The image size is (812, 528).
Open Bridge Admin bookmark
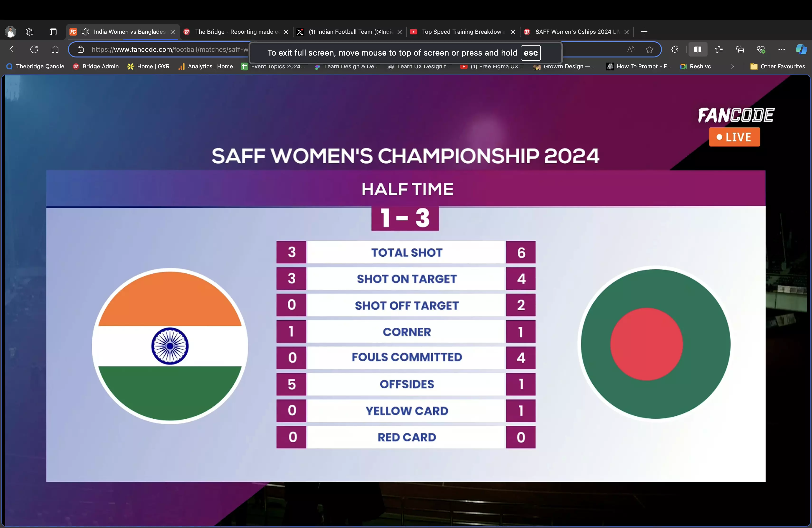click(x=96, y=66)
